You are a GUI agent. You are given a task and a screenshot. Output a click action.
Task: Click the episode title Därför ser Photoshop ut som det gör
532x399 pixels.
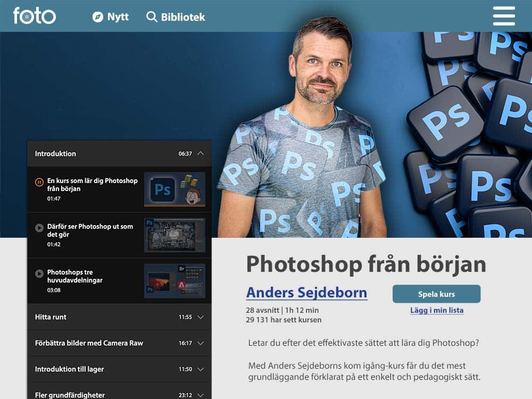(x=90, y=230)
